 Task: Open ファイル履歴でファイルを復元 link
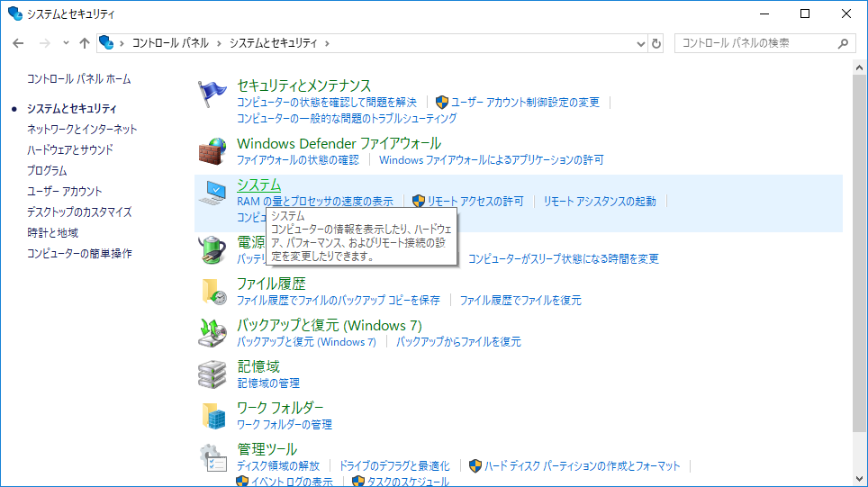(x=520, y=300)
